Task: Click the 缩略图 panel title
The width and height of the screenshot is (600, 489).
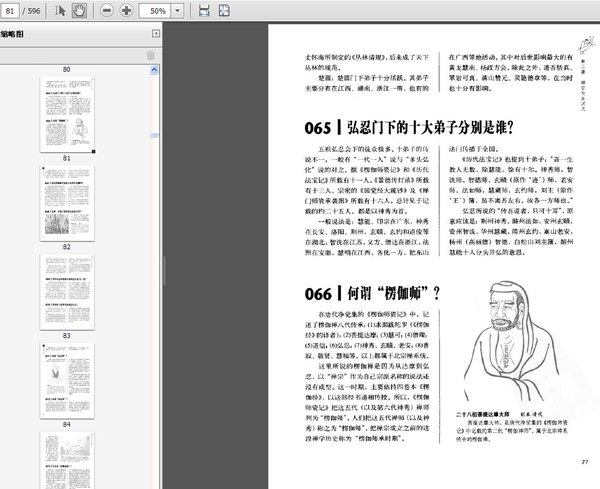Action: tap(12, 34)
